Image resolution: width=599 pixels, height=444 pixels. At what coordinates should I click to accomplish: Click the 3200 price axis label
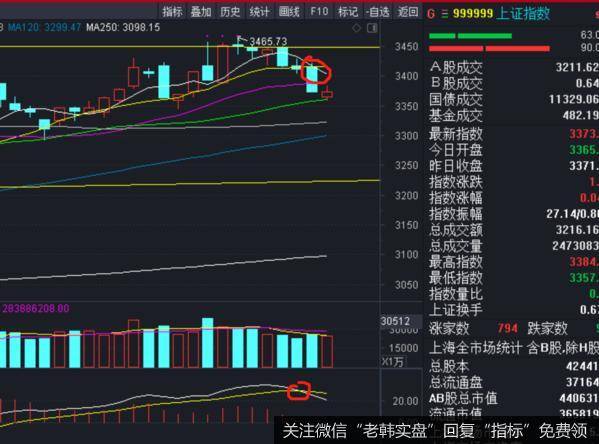[x=406, y=196]
